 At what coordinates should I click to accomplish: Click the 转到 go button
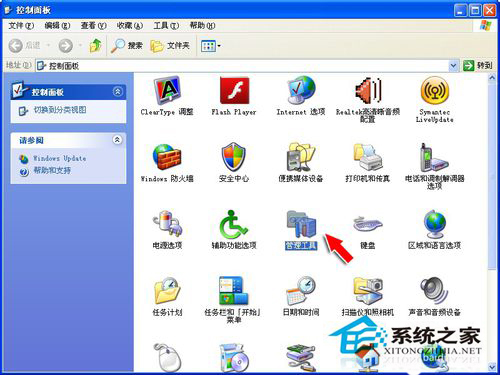point(478,66)
